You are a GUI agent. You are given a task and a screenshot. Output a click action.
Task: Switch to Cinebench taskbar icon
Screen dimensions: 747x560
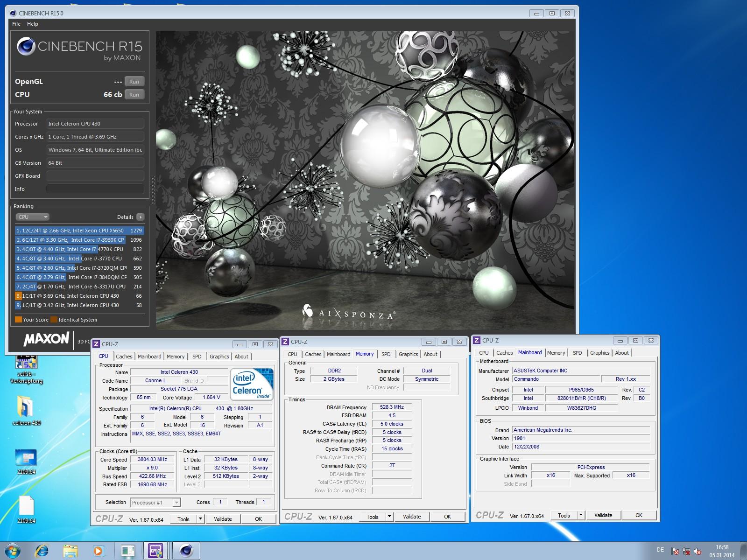[186, 551]
